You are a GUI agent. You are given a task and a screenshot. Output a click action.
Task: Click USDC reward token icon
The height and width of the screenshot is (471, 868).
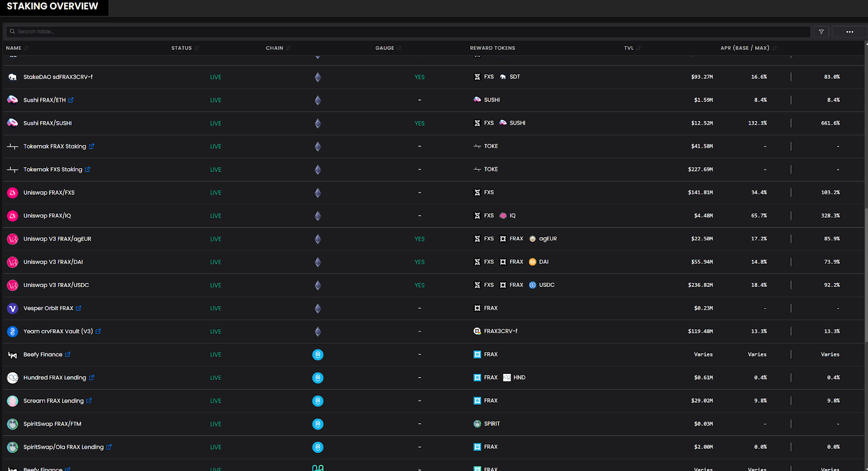tap(532, 285)
